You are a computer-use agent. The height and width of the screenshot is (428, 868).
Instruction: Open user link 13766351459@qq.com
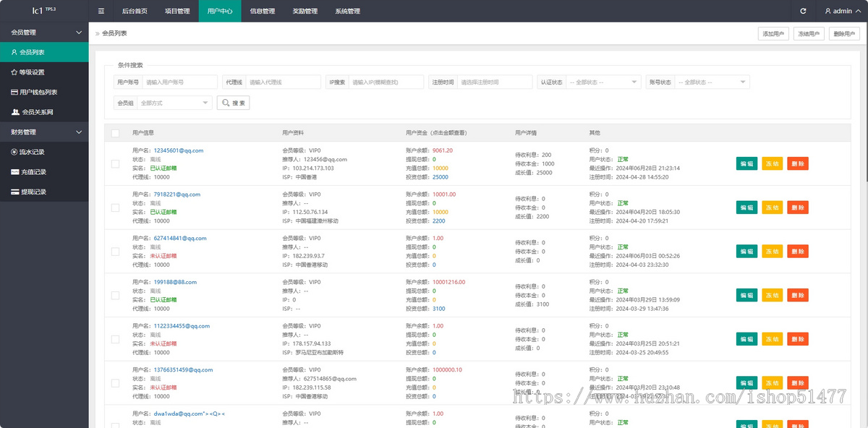pyautogui.click(x=183, y=369)
